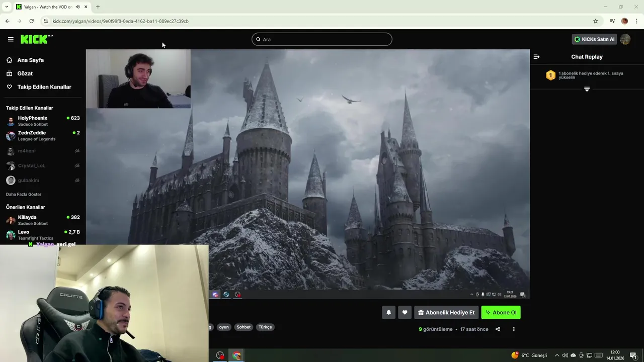
Task: Open the Chrome three-dot menu
Action: (x=636, y=21)
